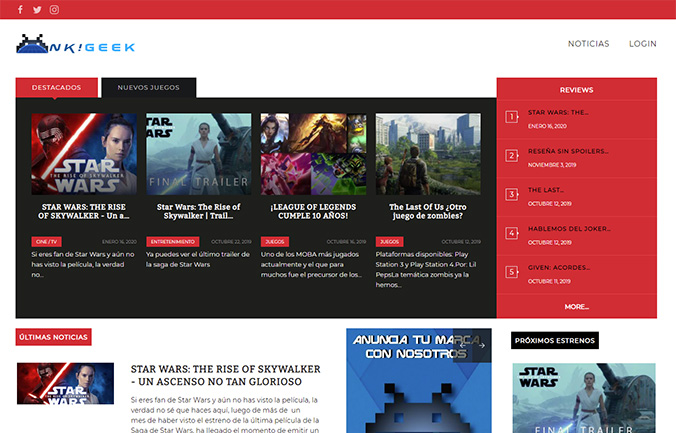This screenshot has width=676, height=433.
Task: Click the PRÓXIMOS ESTRENOS section label
Action: tap(554, 340)
